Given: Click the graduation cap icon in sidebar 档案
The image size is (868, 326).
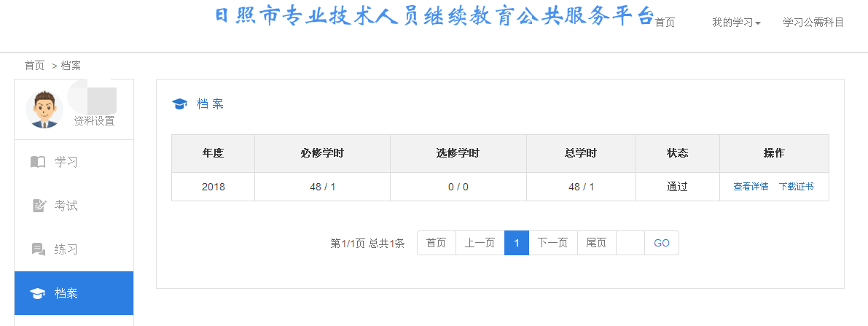Looking at the screenshot, I should [x=37, y=293].
